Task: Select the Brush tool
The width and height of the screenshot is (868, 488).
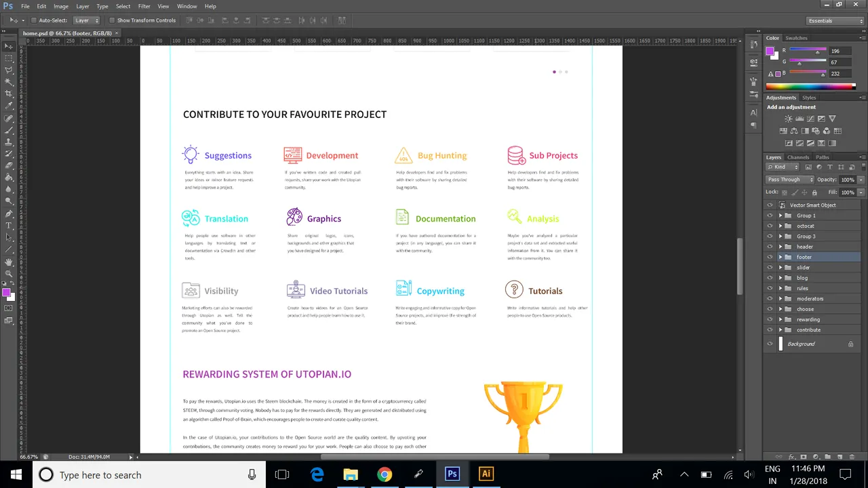Action: 8,129
